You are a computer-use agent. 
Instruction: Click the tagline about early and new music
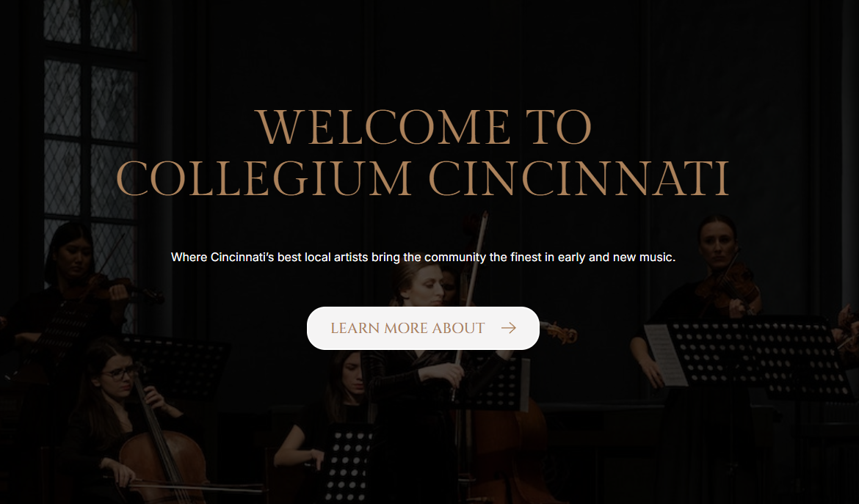click(423, 257)
